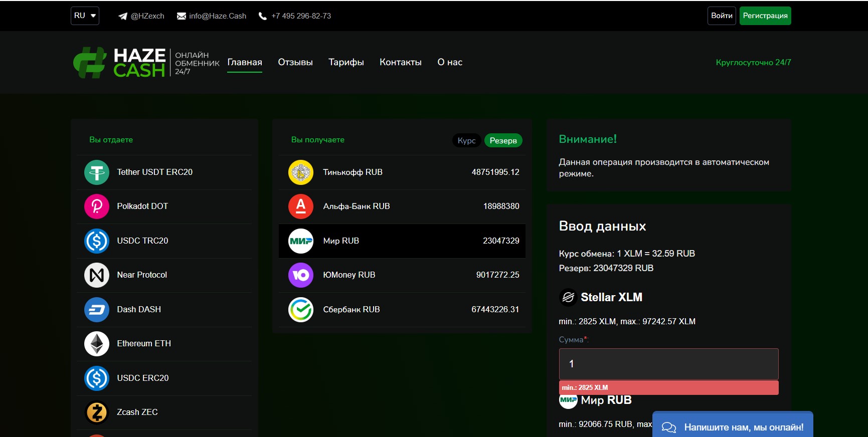Click the red min.: 2825 XLM error message

pos(668,388)
